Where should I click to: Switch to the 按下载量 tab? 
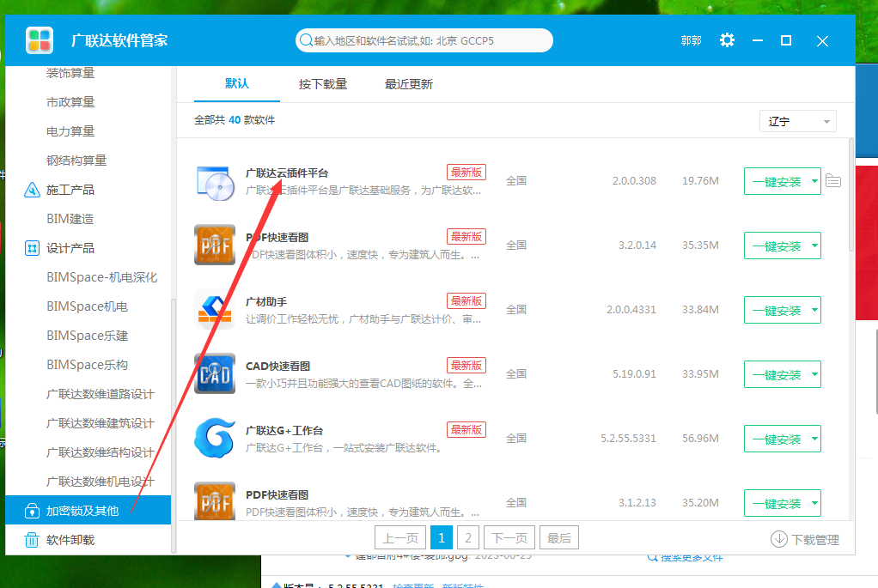pos(323,84)
